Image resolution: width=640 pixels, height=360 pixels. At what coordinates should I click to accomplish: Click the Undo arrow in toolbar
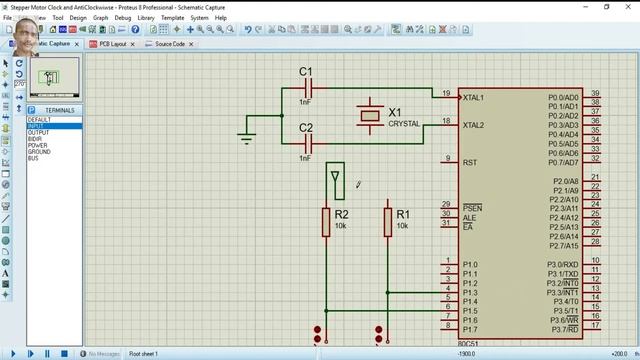(x=248, y=29)
